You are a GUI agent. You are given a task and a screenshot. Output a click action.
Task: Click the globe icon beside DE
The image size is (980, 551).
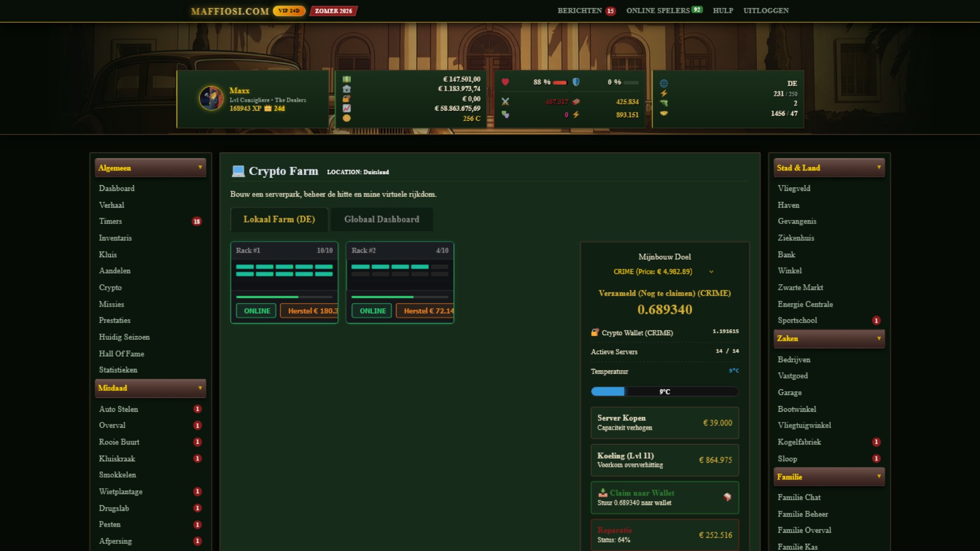[664, 83]
